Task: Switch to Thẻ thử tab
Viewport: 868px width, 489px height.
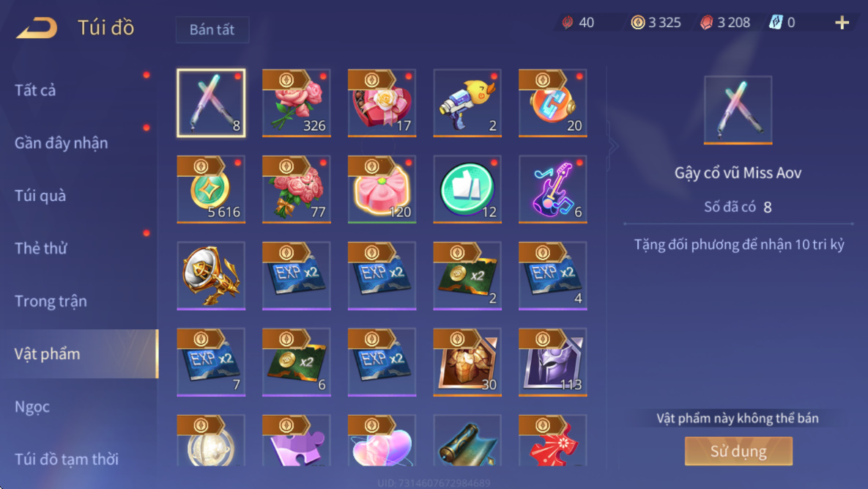Action: tap(40, 248)
